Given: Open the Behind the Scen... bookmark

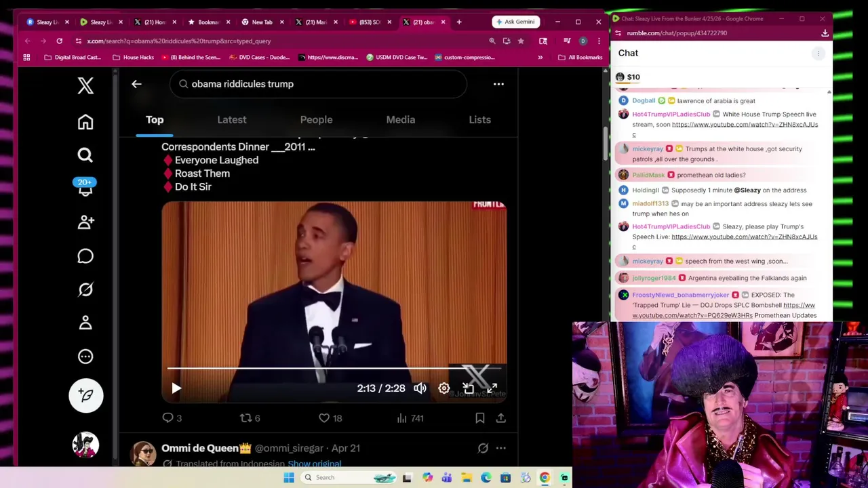Looking at the screenshot, I should click(x=191, y=58).
